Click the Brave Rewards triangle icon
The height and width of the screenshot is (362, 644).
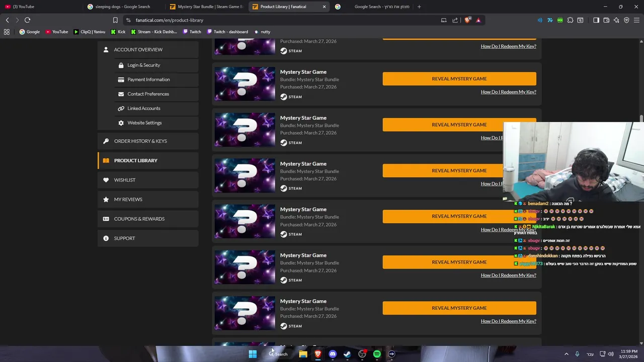pyautogui.click(x=478, y=20)
